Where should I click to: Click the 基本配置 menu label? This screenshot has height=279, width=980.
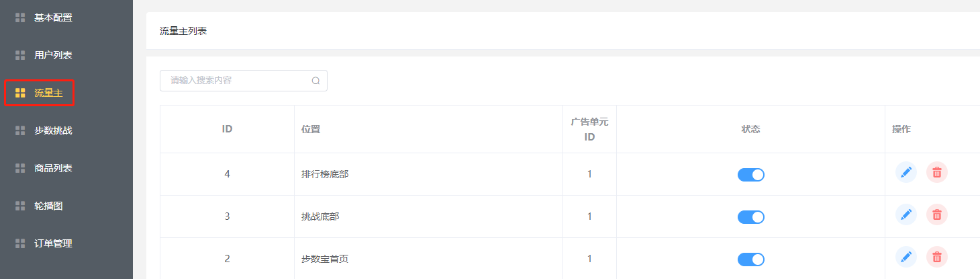coord(53,17)
